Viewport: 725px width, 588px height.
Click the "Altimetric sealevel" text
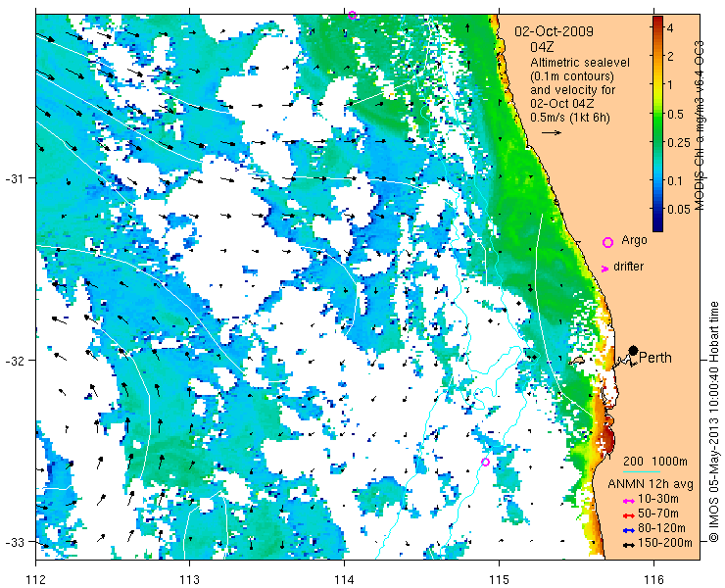[580, 62]
